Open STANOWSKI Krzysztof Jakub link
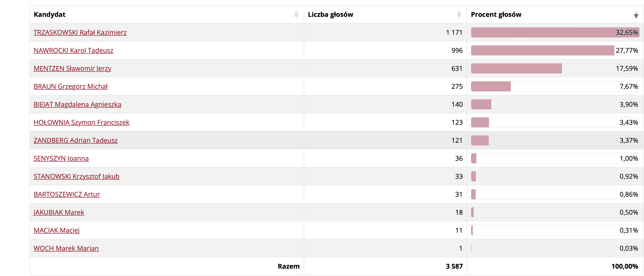 coord(77,176)
